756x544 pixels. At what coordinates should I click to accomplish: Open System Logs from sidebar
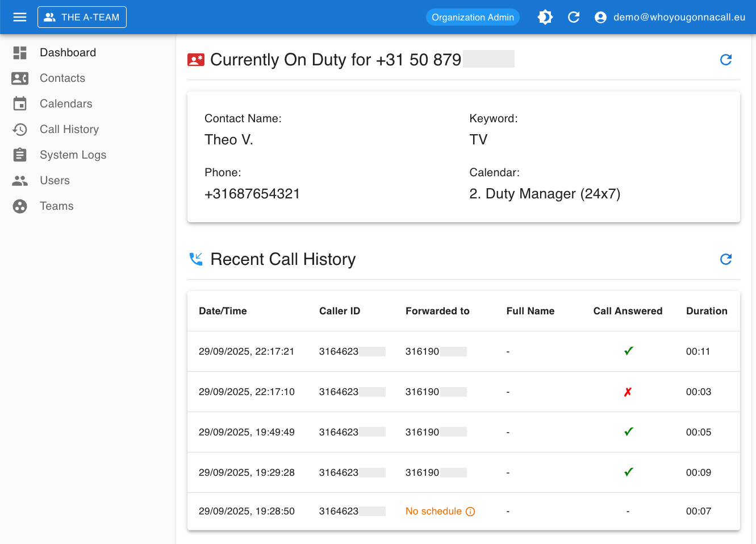73,155
